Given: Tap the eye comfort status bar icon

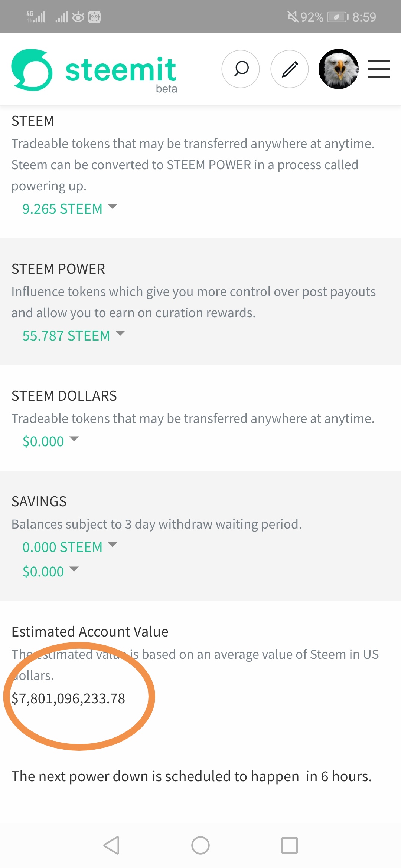Looking at the screenshot, I should 78,17.
